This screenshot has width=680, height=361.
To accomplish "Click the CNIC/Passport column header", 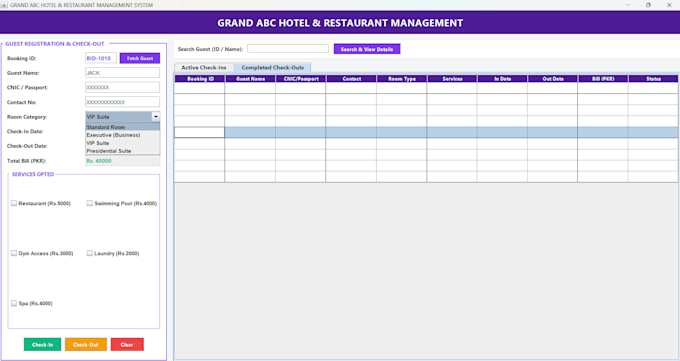I will coord(301,79).
